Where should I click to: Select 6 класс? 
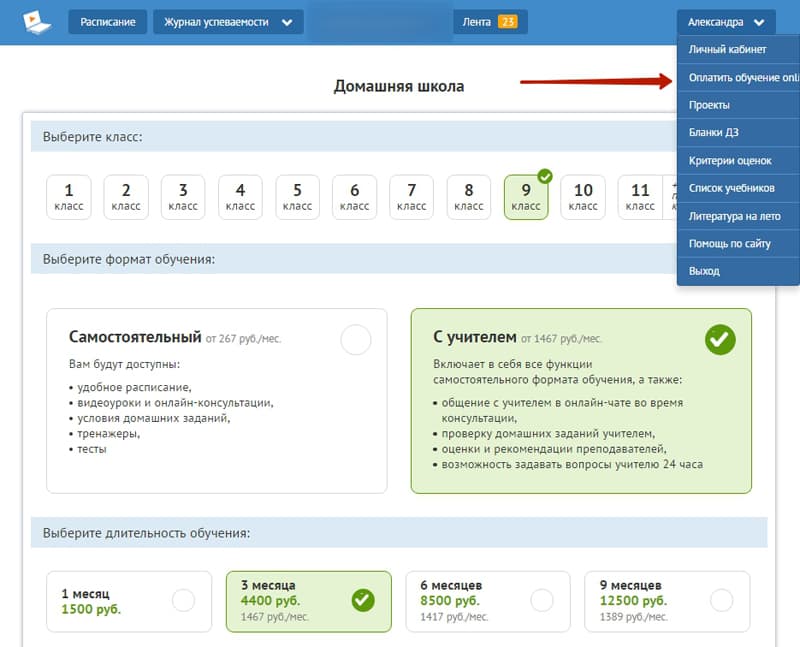tap(355, 197)
